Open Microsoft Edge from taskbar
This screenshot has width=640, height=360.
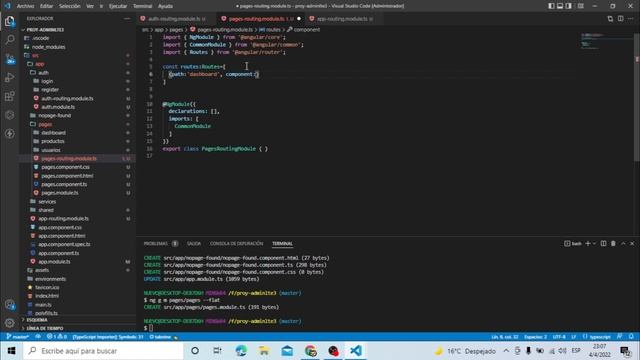pyautogui.click(x=241, y=351)
